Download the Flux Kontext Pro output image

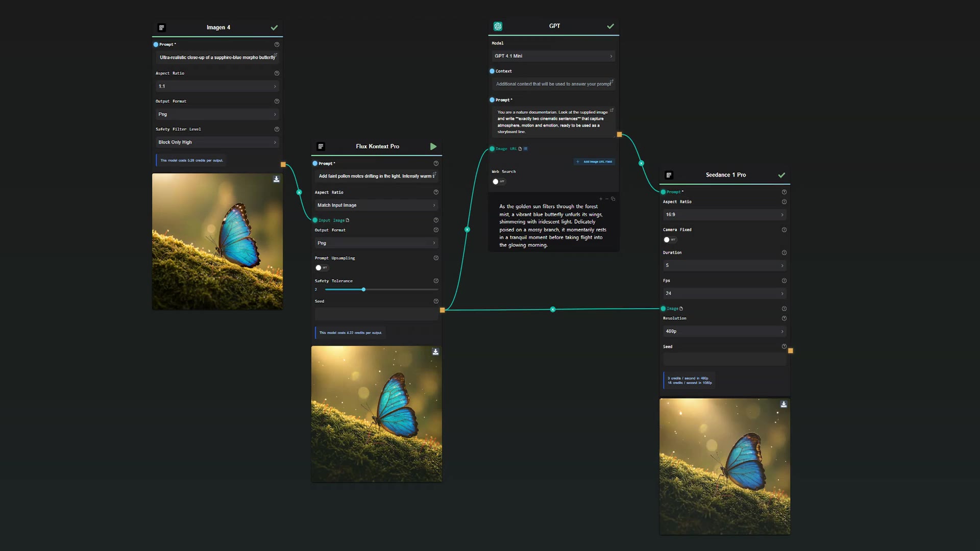(435, 352)
